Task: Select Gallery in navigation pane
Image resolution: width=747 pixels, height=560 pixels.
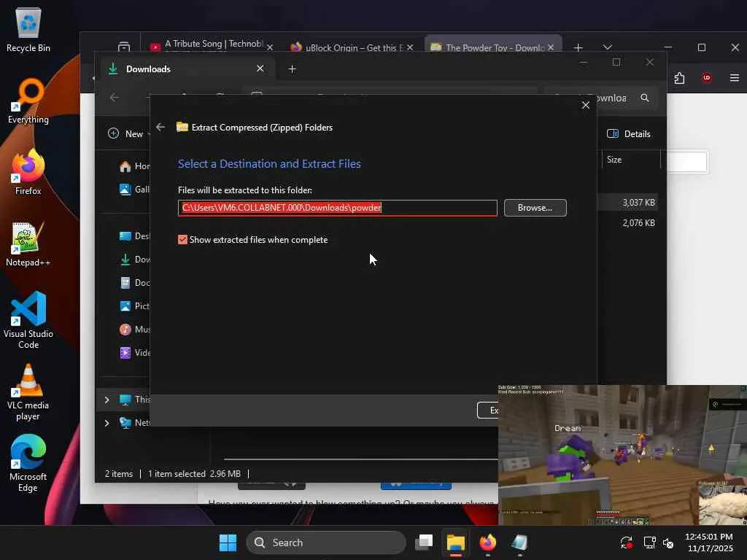Action: click(134, 189)
